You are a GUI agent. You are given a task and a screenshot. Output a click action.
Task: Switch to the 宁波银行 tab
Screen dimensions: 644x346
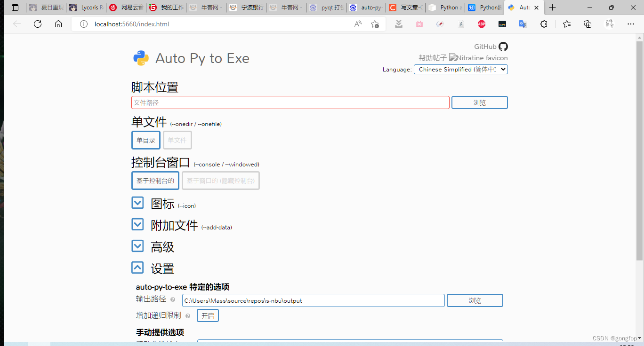coord(246,8)
